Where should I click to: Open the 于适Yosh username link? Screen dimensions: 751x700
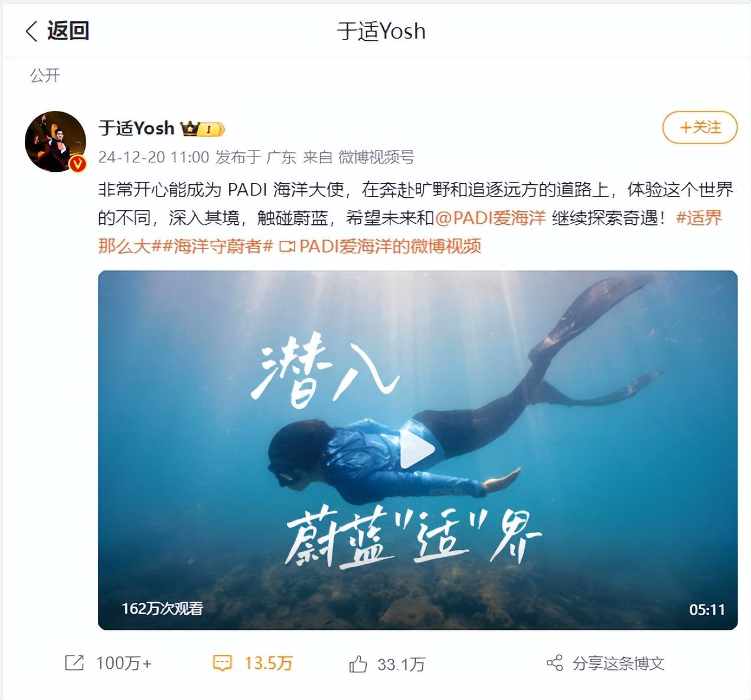click(136, 128)
